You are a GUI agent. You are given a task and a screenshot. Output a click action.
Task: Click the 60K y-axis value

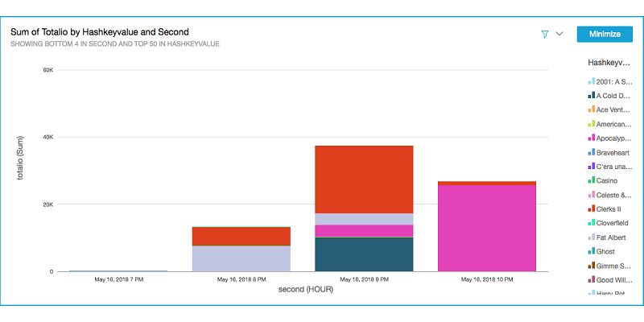pos(48,70)
